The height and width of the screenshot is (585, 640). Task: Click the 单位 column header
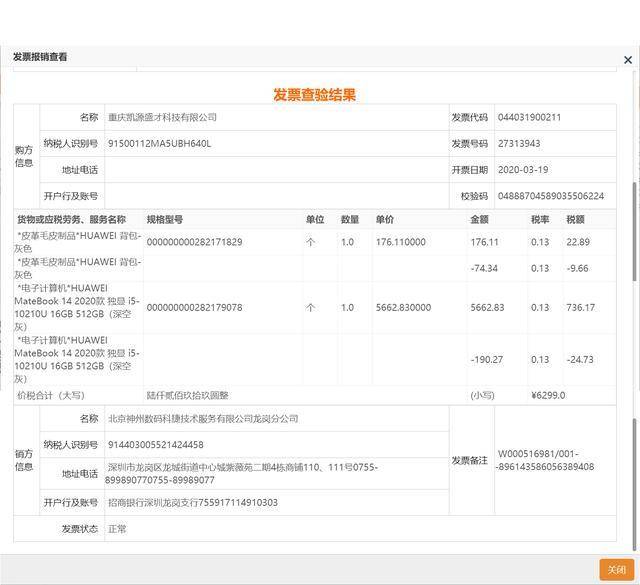pos(315,220)
